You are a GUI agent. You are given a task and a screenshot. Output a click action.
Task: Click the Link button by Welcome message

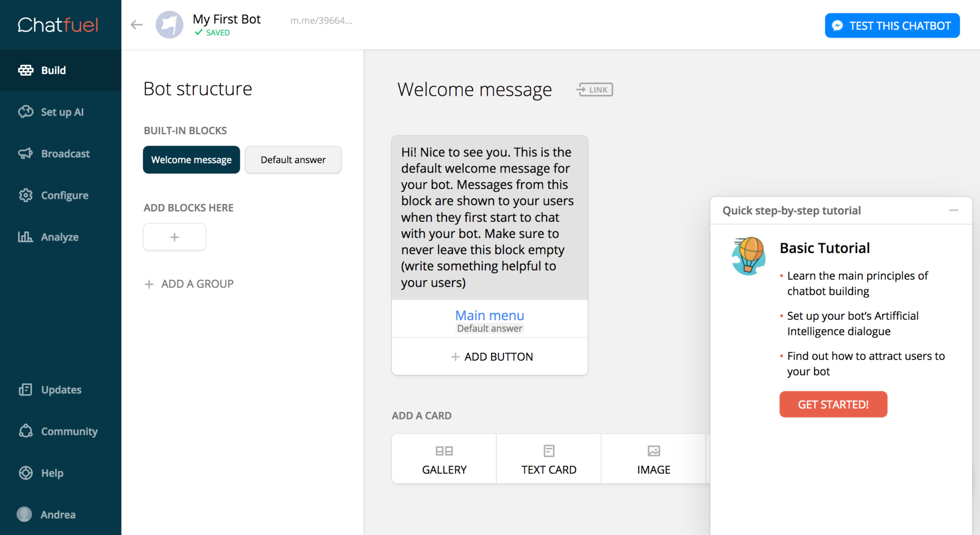click(x=595, y=90)
